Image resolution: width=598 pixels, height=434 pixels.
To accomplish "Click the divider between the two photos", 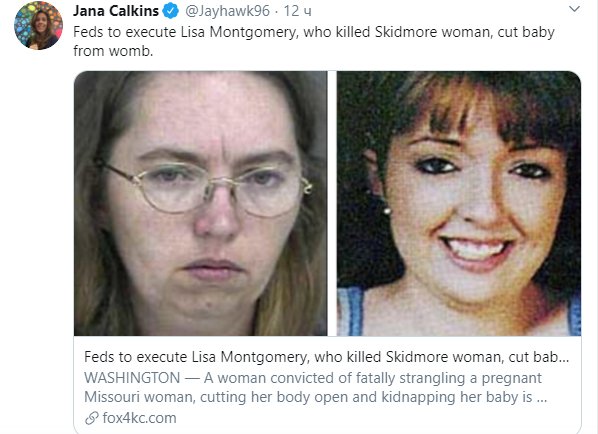I will point(332,203).
